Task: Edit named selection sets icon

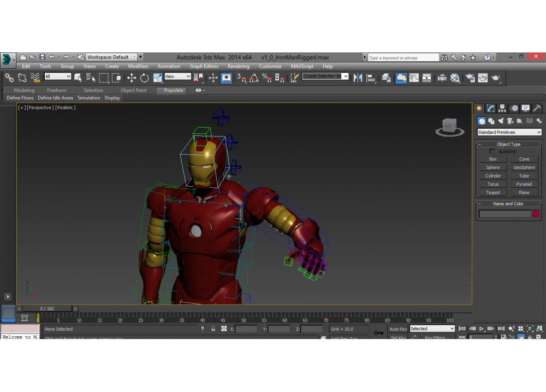Action: coord(294,78)
